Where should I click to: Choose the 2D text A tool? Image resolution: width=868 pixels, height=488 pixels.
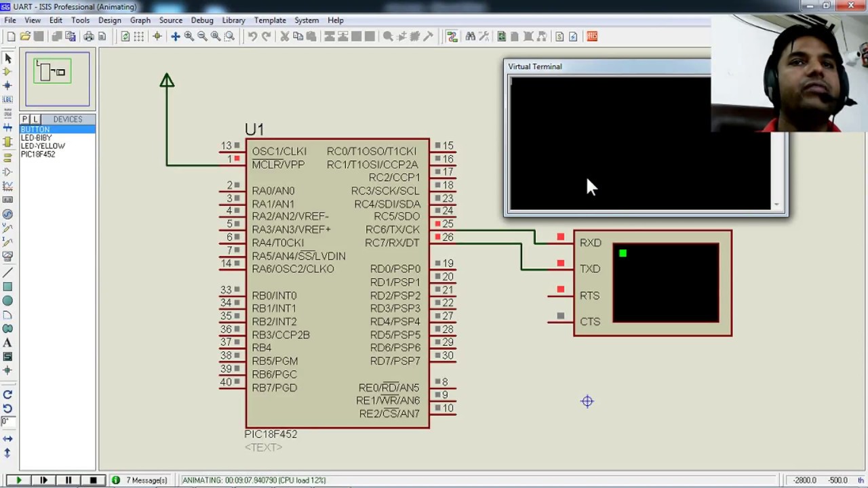coord(7,342)
